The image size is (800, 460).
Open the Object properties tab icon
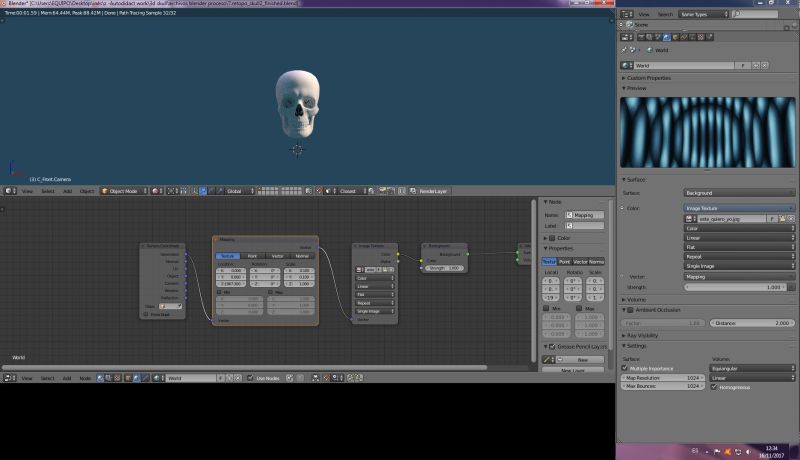click(676, 37)
